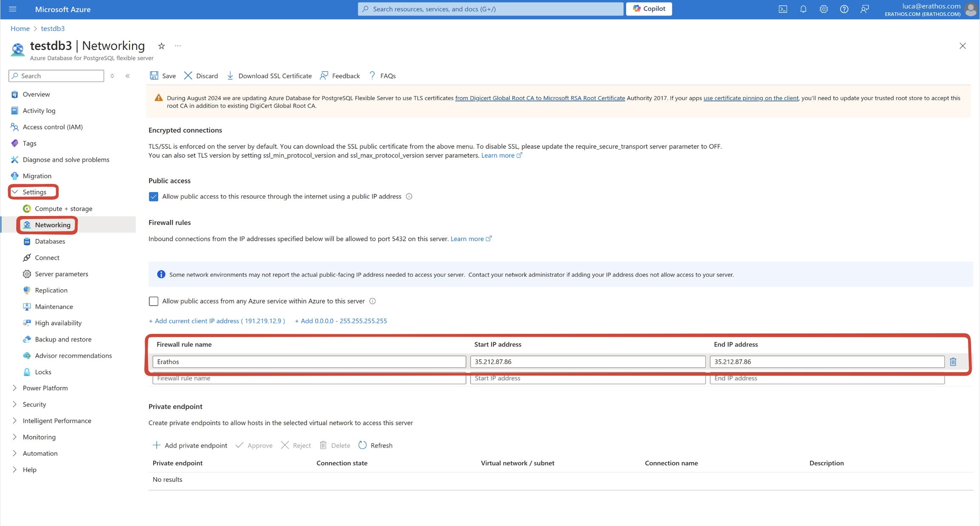Open Server parameters menu item
Viewport: 980px width, 526px height.
pos(61,274)
